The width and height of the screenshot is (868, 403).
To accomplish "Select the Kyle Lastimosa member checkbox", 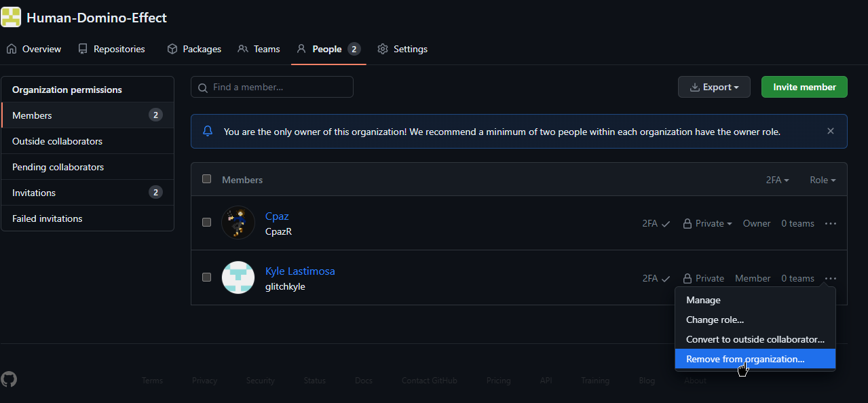I will [x=207, y=277].
